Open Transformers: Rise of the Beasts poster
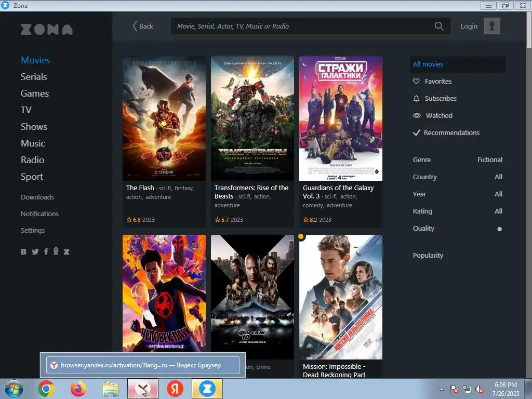The height and width of the screenshot is (399, 532). [x=252, y=118]
